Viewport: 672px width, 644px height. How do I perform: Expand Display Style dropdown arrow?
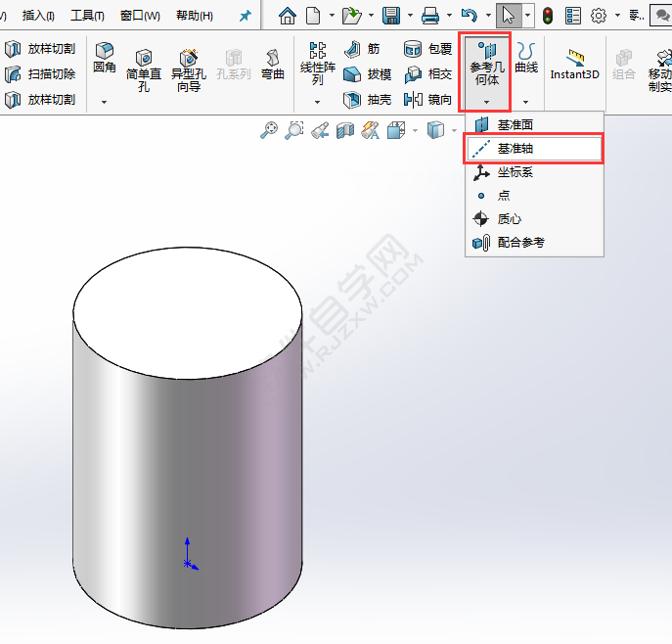(454, 130)
